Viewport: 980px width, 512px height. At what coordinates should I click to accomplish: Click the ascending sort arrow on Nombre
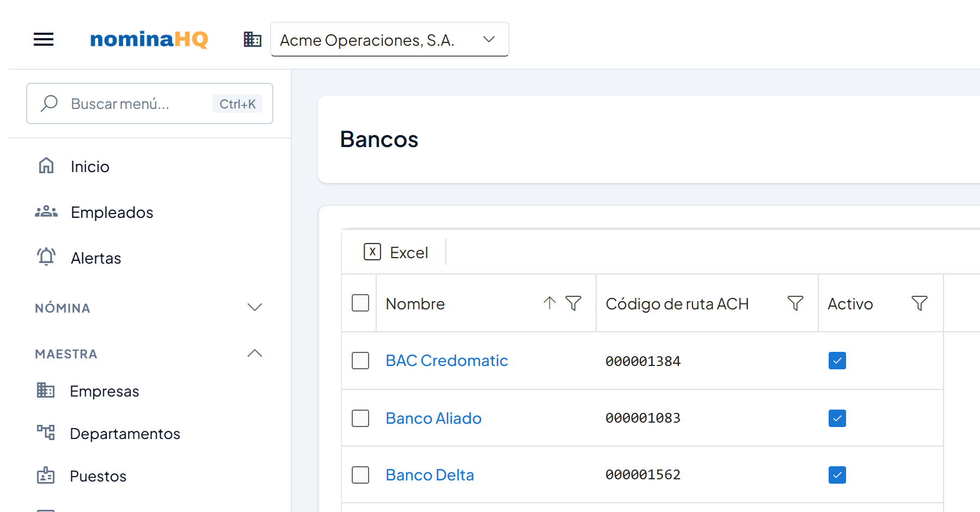[x=549, y=303]
